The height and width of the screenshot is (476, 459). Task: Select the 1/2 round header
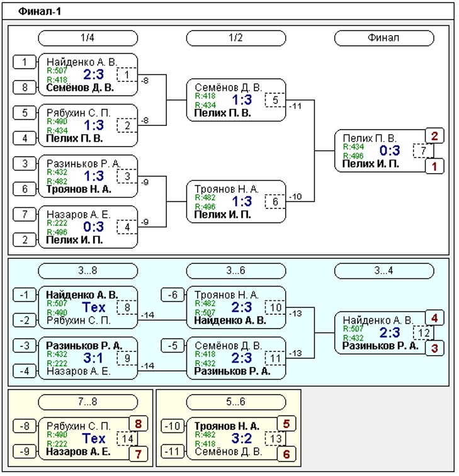236,38
